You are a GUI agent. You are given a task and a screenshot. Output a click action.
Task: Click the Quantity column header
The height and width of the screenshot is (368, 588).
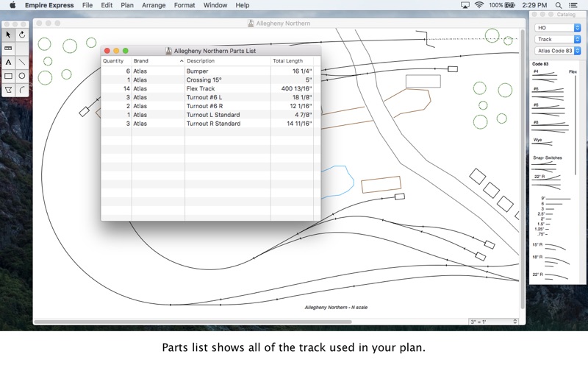(x=116, y=61)
